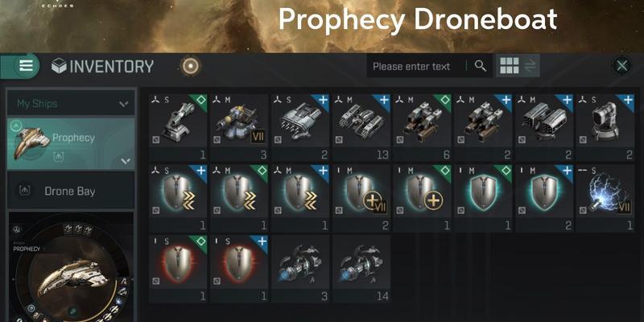
Task: Toggle the swap arrows view icon
Action: coord(530,66)
